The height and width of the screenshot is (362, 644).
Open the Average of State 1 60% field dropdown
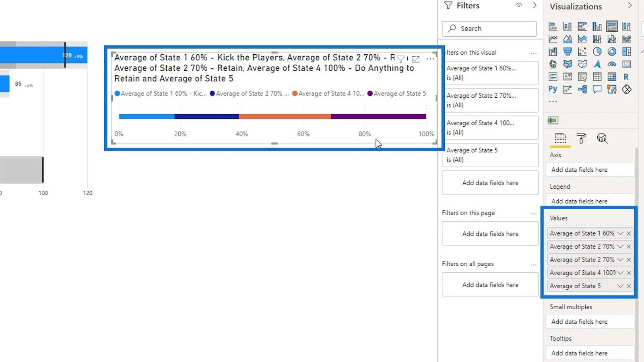tap(620, 233)
